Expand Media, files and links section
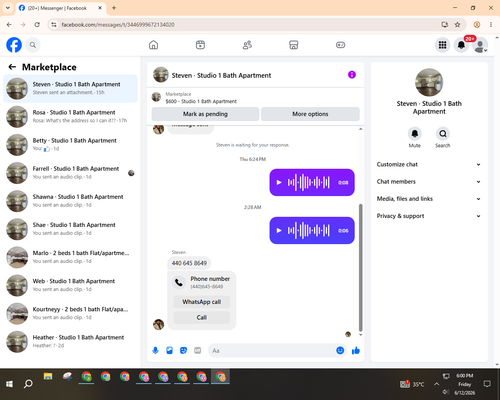Image resolution: width=500 pixels, height=400 pixels. point(429,199)
